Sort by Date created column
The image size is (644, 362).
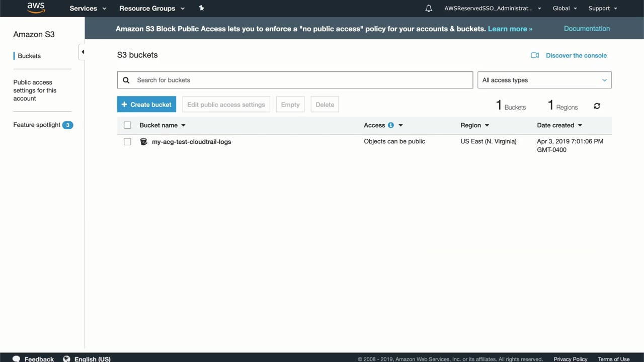[559, 125]
